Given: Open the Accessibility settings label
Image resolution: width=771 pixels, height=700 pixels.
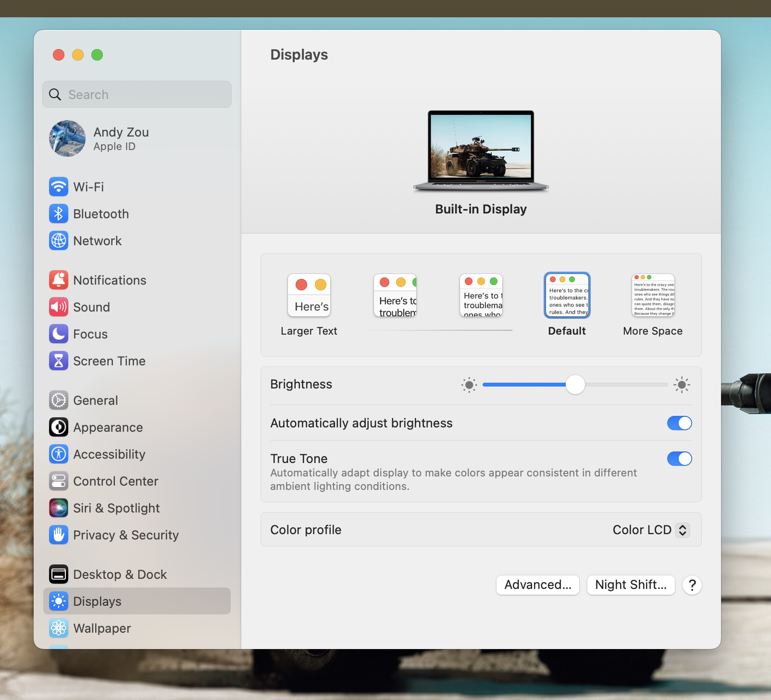Looking at the screenshot, I should (109, 454).
